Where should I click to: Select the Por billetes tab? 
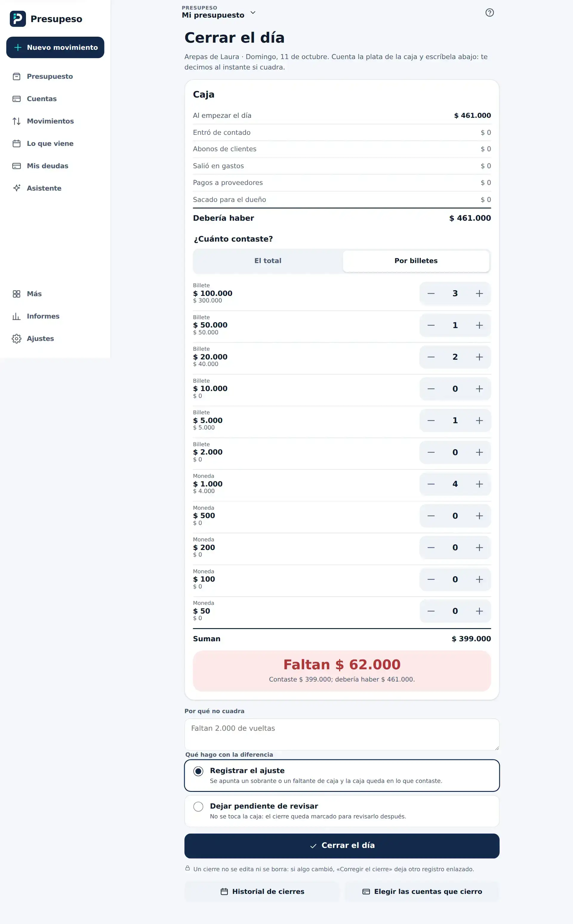416,261
